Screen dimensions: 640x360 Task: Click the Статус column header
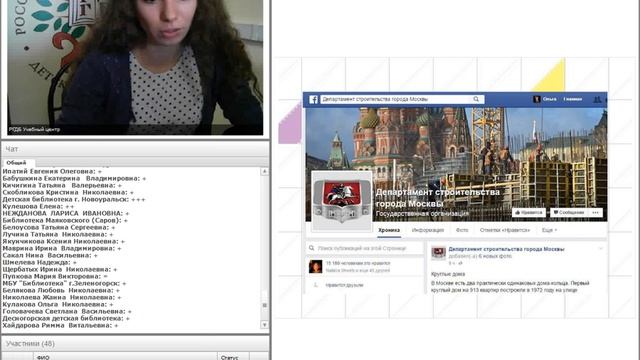[233, 357]
